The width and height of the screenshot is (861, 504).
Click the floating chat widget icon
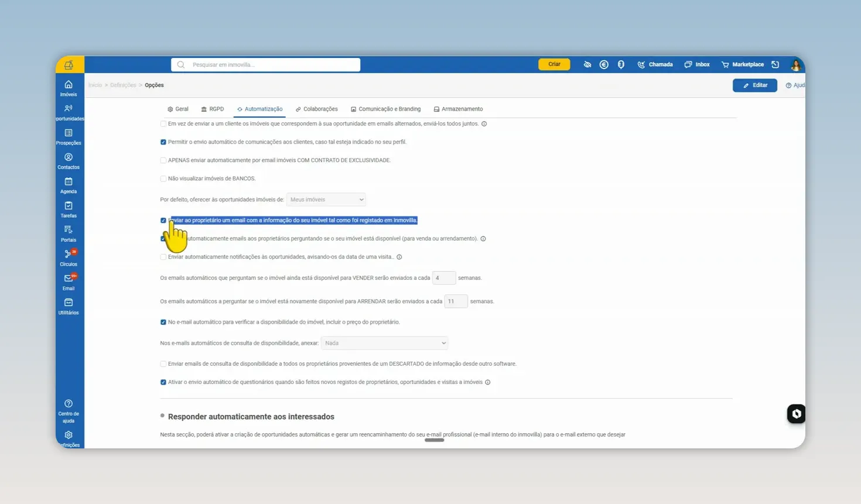tap(796, 414)
